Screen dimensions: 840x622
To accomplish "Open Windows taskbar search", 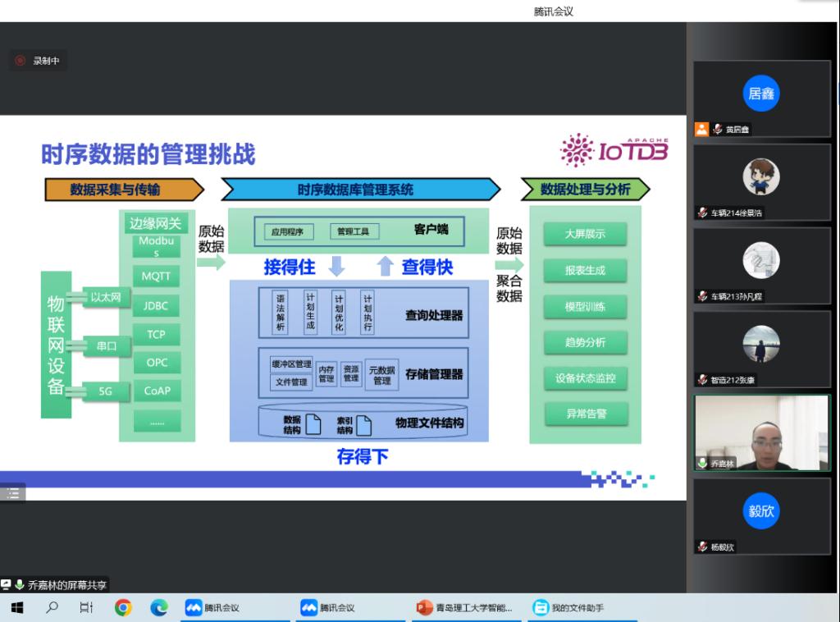I will (52, 607).
